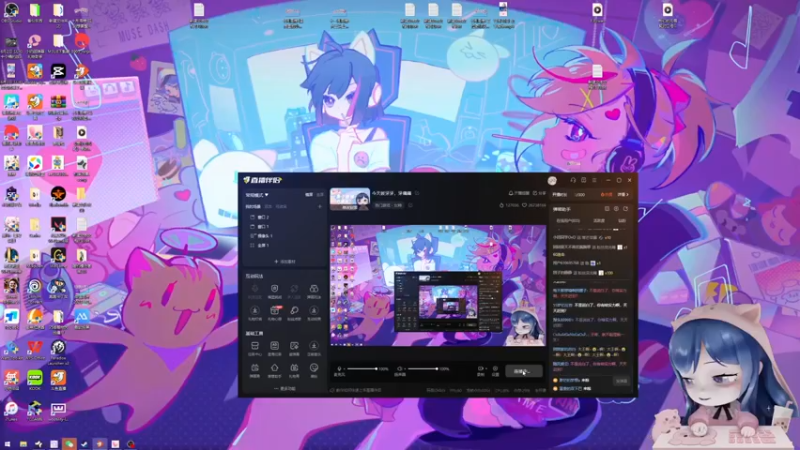The width and height of the screenshot is (800, 450).
Task: Open the WinRAR desktop icon
Action: tap(58, 102)
